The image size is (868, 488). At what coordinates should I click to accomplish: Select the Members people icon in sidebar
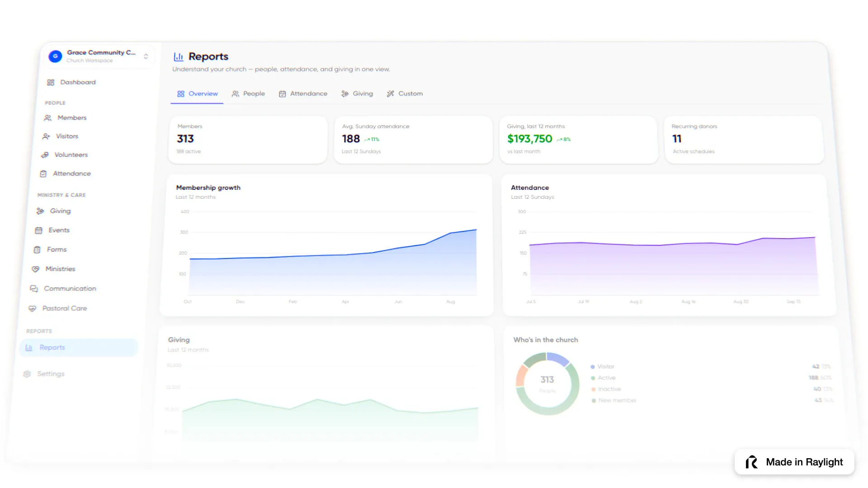coord(47,118)
